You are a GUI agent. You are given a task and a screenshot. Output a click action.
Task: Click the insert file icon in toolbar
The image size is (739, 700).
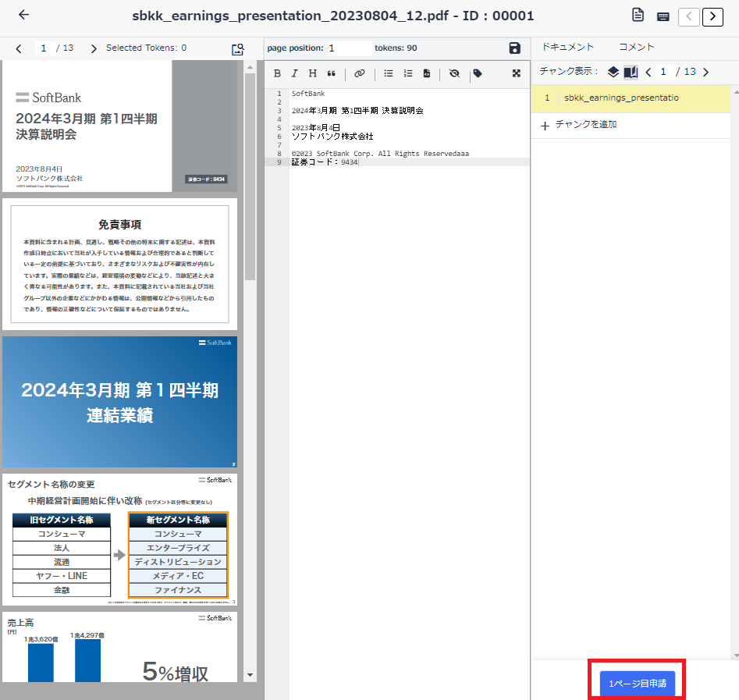[x=427, y=73]
